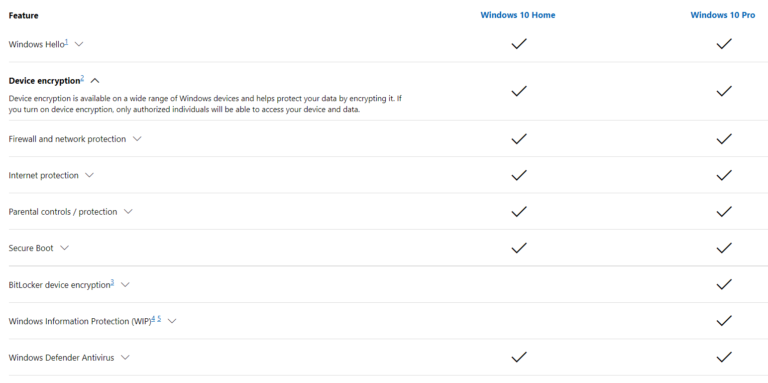Click Parental controls checkmark under Windows 10 Home
This screenshot has width=768, height=383.
tap(519, 212)
